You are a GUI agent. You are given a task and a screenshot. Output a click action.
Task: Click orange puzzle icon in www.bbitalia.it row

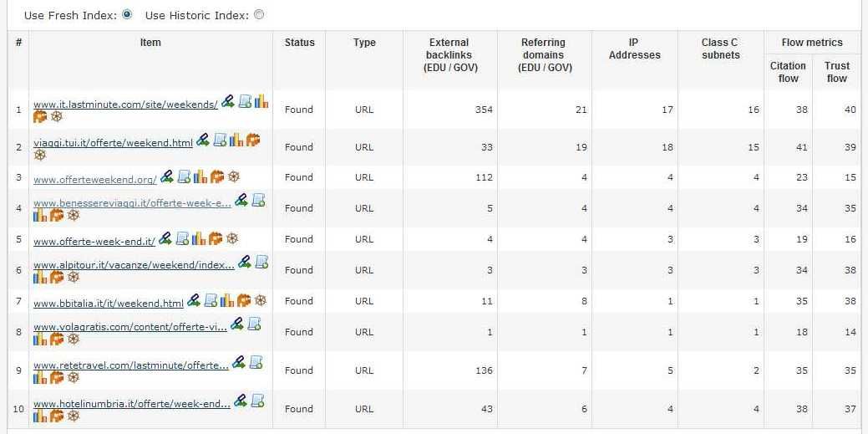244,300
